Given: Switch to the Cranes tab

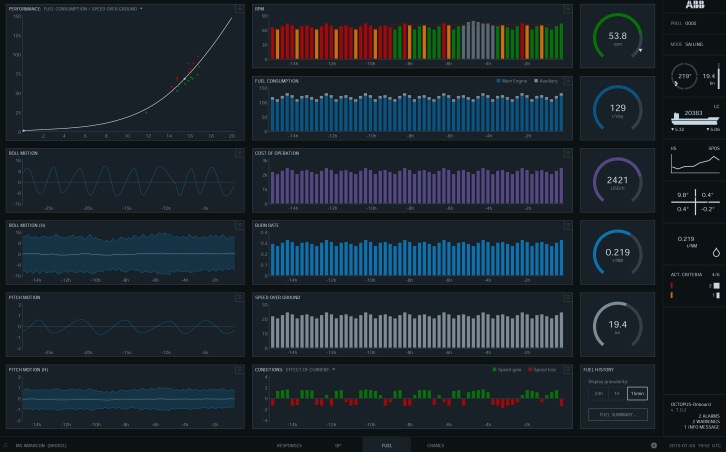Looking at the screenshot, I should [x=435, y=444].
